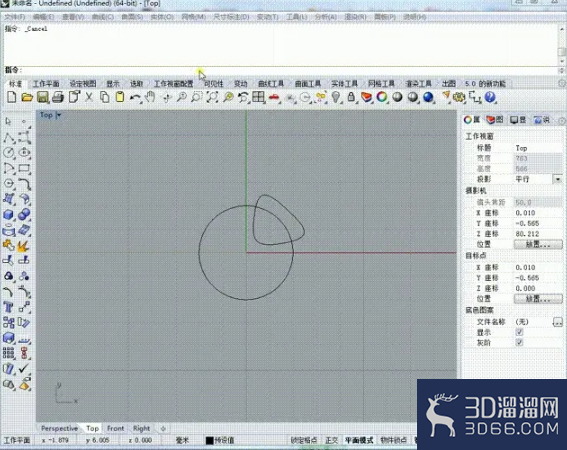567x450 pixels.
Task: Toggle 锁定格点 grid snap in status bar
Action: pos(304,440)
